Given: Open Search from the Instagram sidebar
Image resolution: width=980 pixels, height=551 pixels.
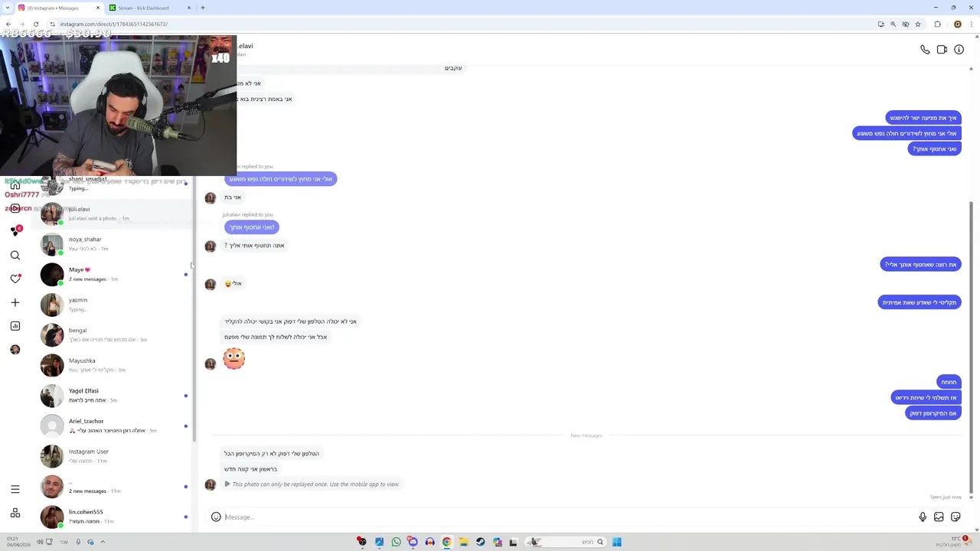Looking at the screenshot, I should (15, 256).
